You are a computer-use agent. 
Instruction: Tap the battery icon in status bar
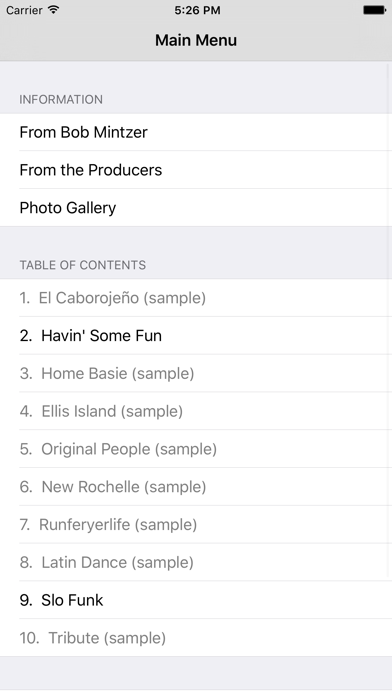375,10
